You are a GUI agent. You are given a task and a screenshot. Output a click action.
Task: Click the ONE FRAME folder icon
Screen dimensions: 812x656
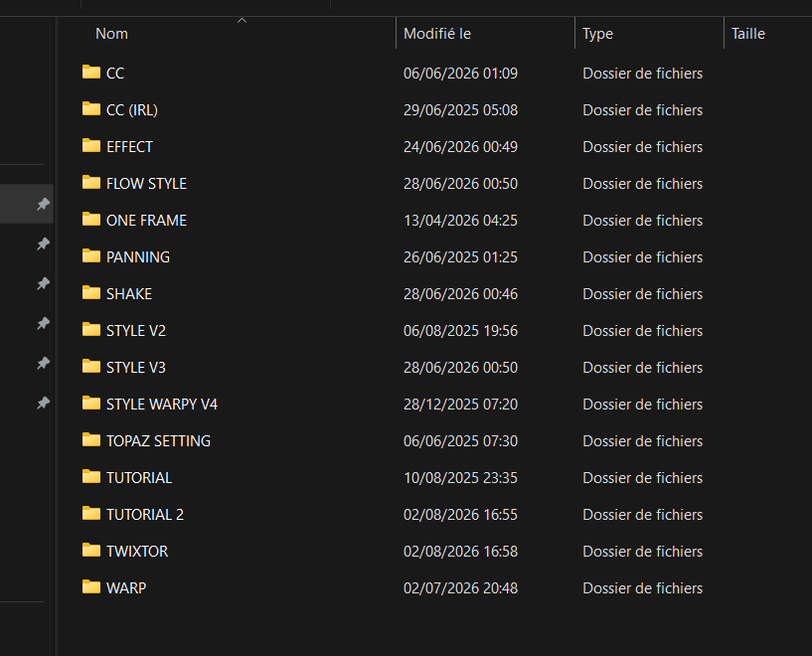click(x=91, y=219)
